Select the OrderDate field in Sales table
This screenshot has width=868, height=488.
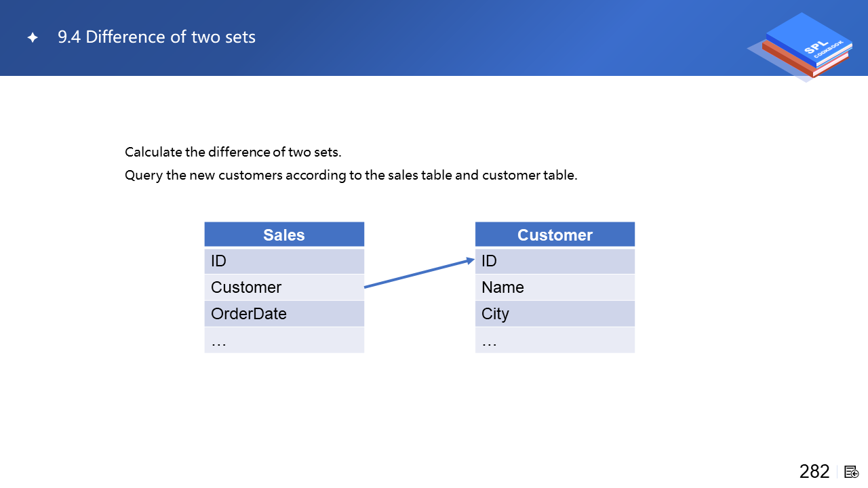(x=284, y=314)
